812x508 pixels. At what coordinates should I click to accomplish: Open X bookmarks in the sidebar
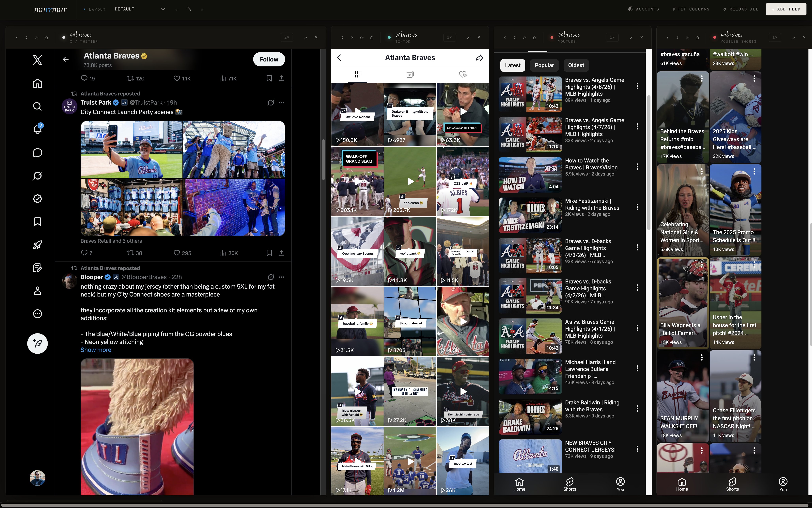37,222
